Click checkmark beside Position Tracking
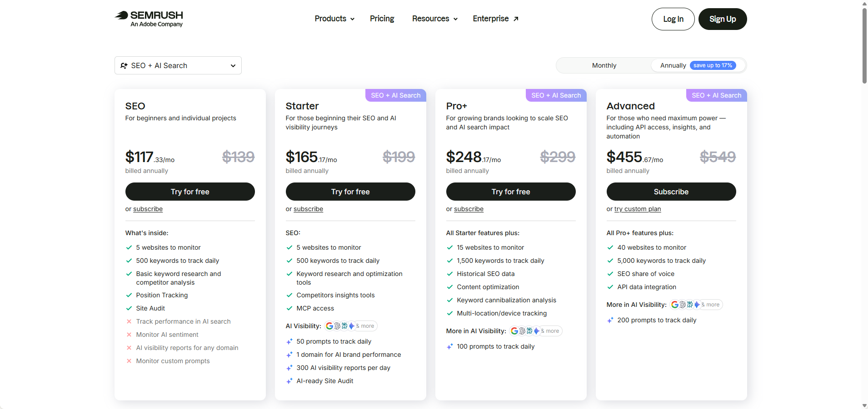The image size is (868, 409). point(129,295)
